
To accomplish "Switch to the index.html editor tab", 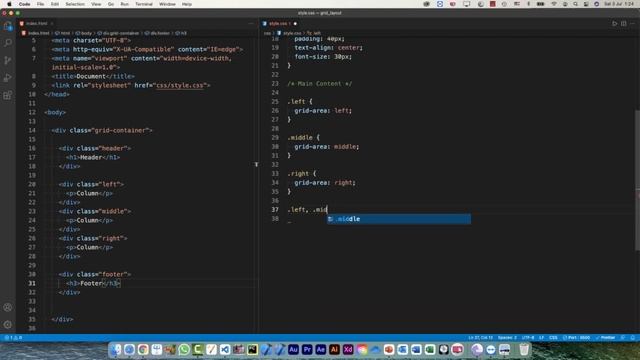I will click(36, 24).
